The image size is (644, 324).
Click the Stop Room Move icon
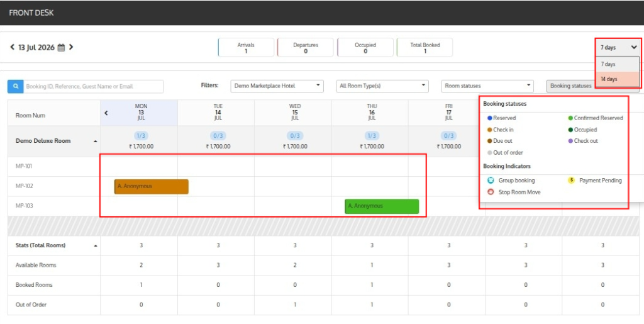tap(491, 192)
